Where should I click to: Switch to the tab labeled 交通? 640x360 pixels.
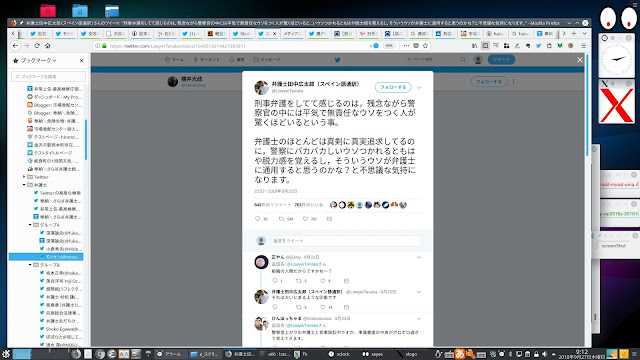pos(90,33)
